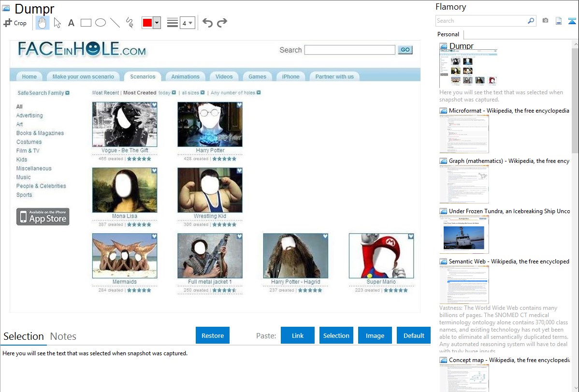
Task: Open the color picker dropdown arrow
Action: click(157, 23)
